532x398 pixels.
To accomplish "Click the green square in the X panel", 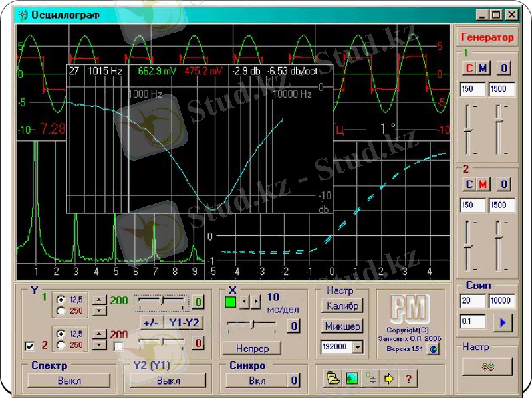I will coord(231,303).
